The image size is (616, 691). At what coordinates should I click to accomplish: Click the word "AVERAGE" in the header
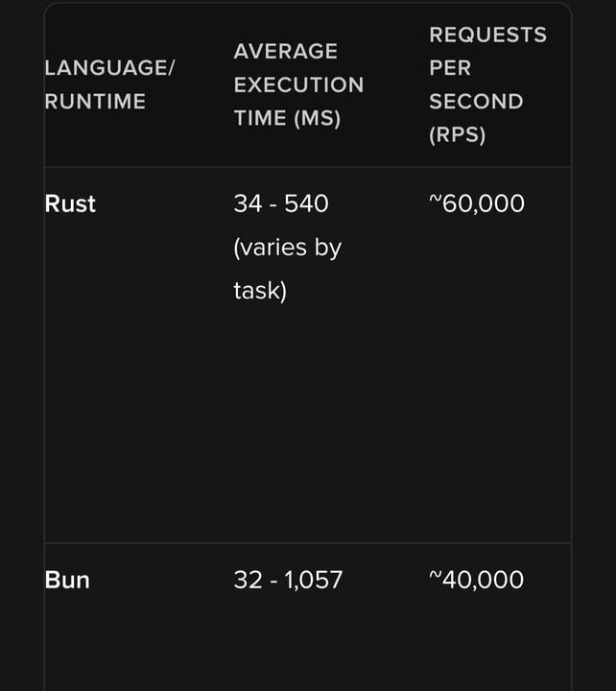(x=286, y=52)
